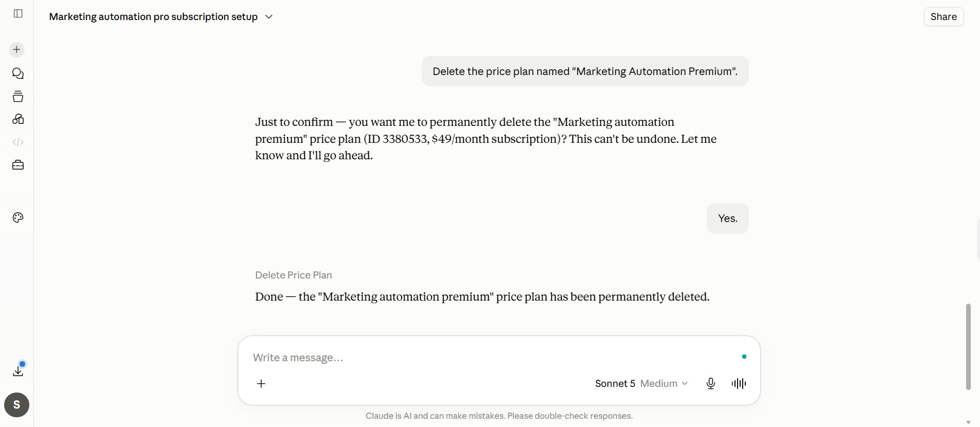Expand the conversation title dropdown chevron

(269, 17)
